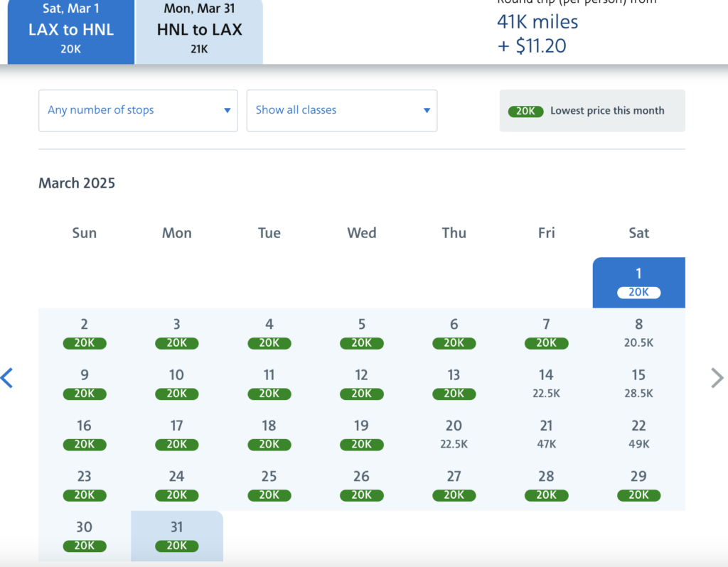Image resolution: width=728 pixels, height=567 pixels.
Task: Click March 15 with 28.5K fare
Action: (638, 384)
